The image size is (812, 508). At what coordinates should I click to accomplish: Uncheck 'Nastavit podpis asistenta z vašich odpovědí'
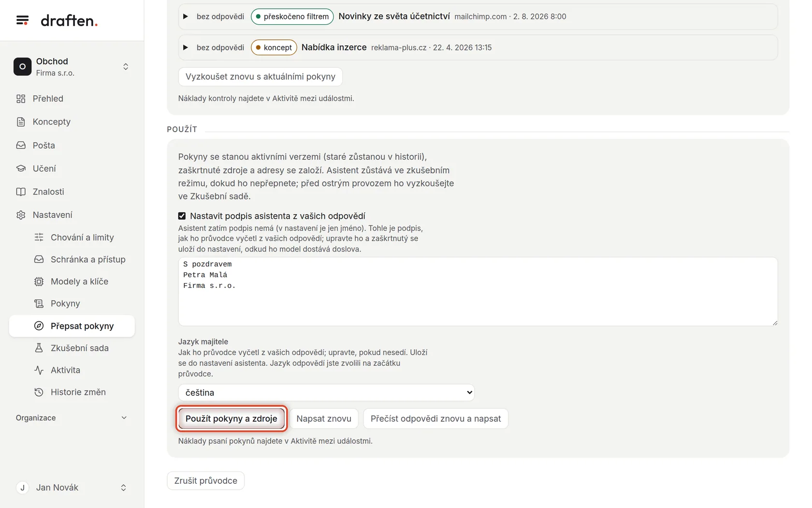point(182,216)
